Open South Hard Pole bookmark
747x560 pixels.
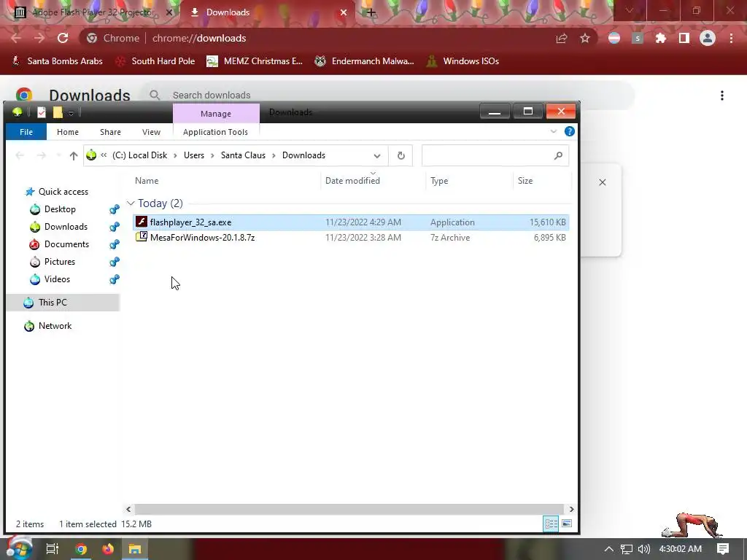[x=156, y=61]
